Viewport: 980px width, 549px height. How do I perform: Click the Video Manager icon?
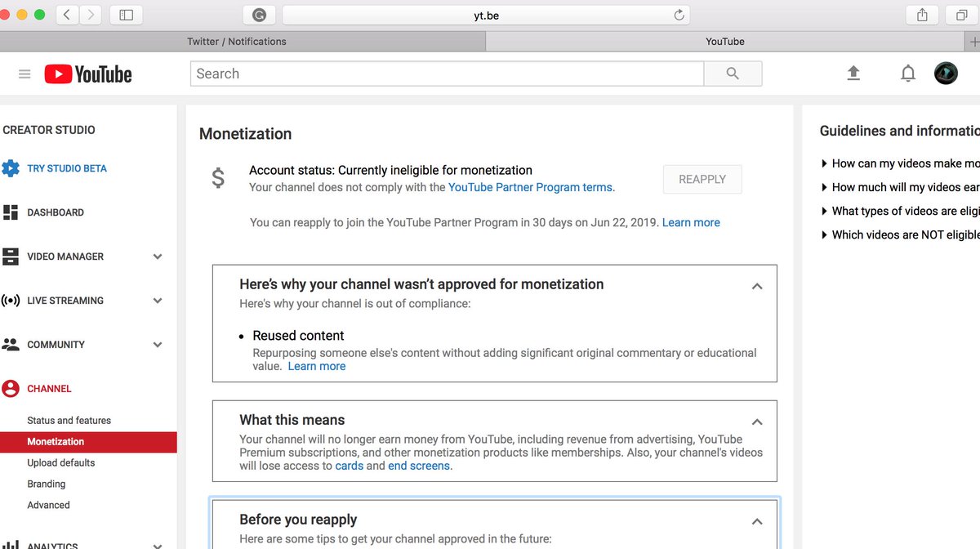coord(11,257)
